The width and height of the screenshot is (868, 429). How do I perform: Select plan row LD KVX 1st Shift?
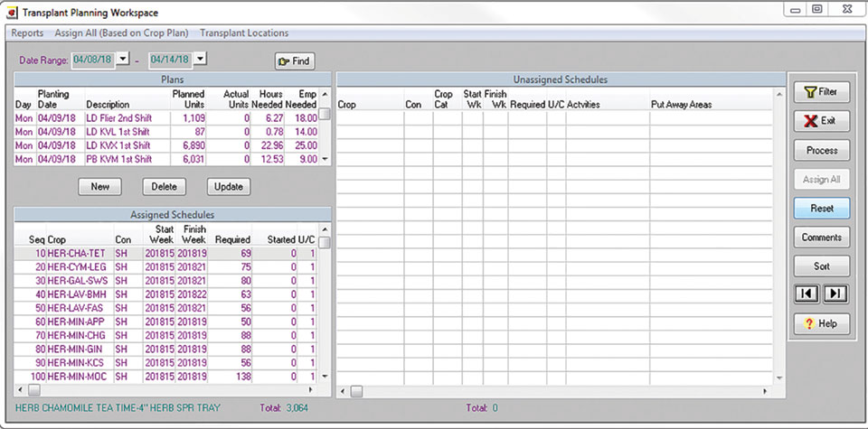coord(166,145)
